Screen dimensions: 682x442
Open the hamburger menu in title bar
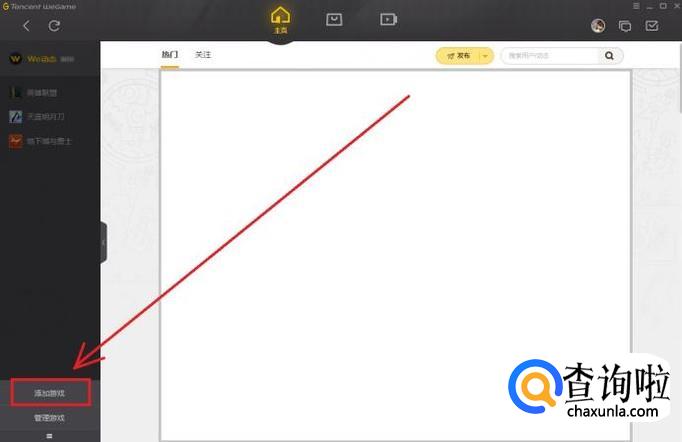pos(636,6)
